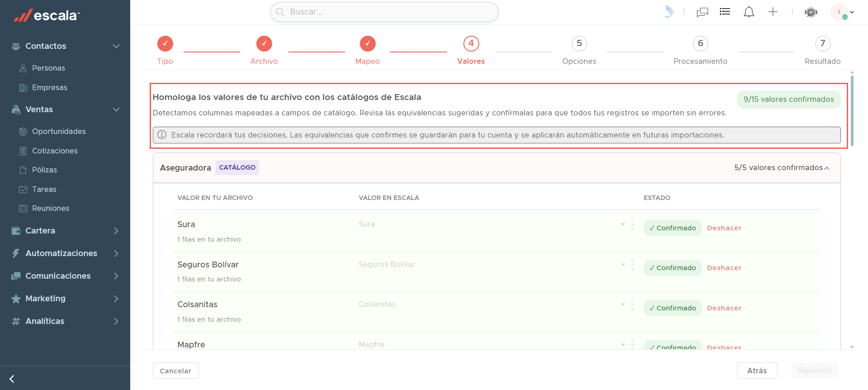Click the step 2 Archivo checkmark circle

pos(264,43)
